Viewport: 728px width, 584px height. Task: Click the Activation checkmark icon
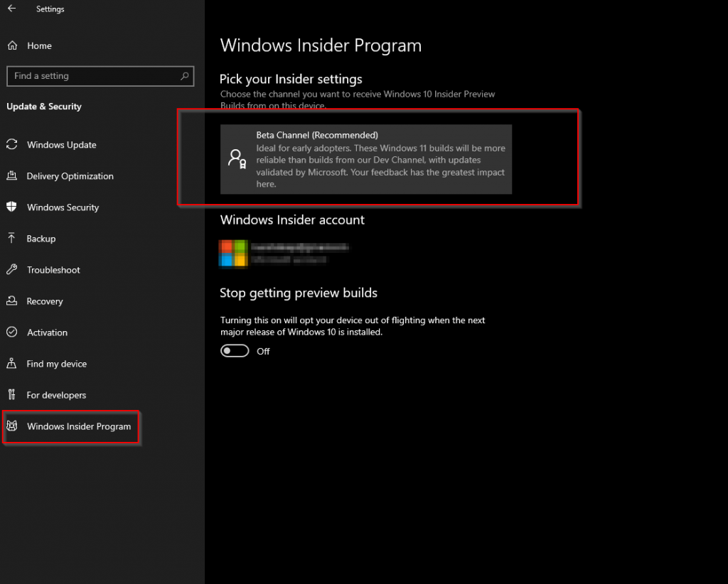(x=11, y=332)
